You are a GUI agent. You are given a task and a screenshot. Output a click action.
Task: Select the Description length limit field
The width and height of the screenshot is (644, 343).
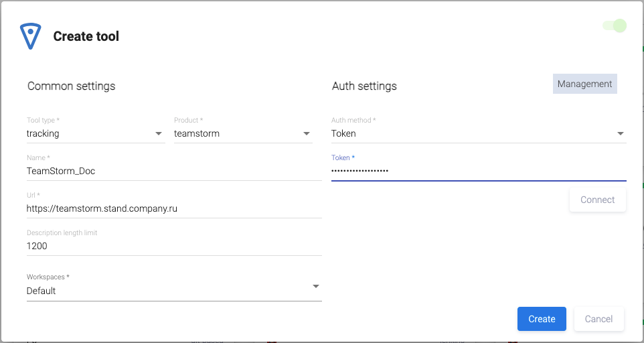(174, 246)
